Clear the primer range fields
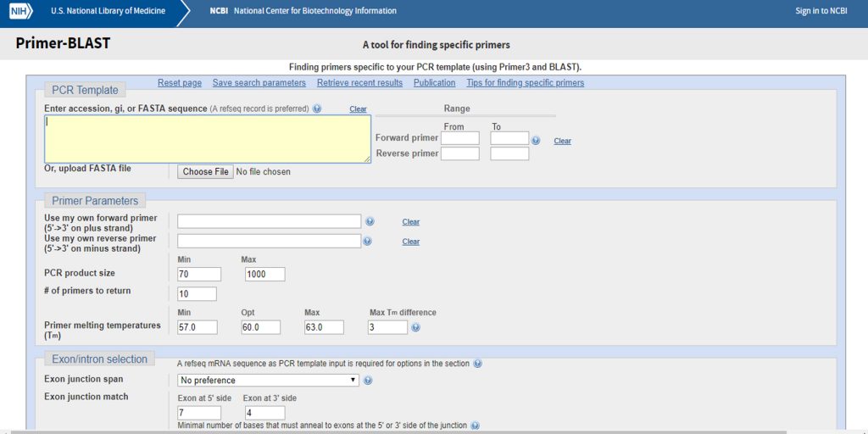The width and height of the screenshot is (868, 434). coord(563,142)
